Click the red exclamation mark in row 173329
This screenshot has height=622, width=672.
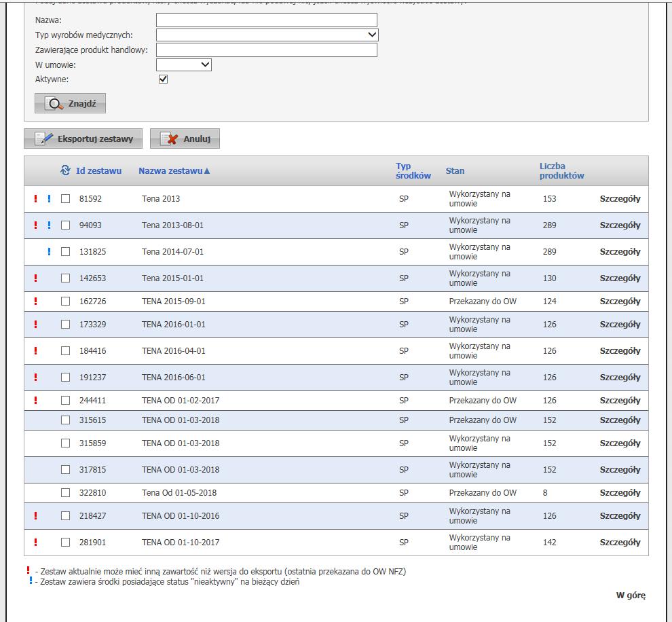coord(35,325)
